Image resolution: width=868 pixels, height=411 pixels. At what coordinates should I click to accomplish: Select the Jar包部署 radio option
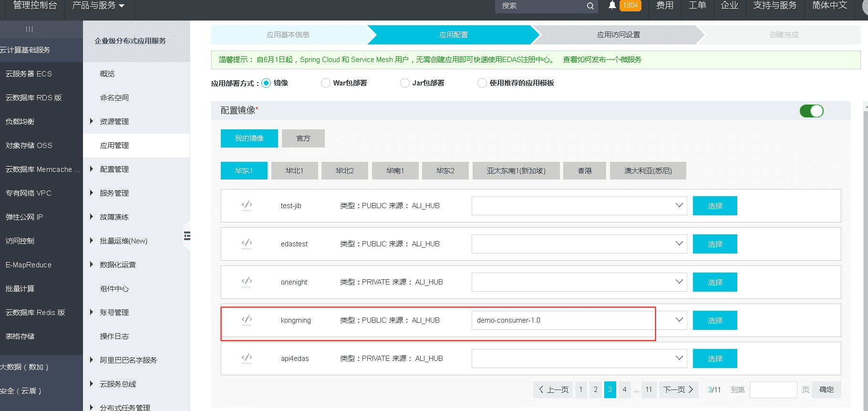point(405,83)
